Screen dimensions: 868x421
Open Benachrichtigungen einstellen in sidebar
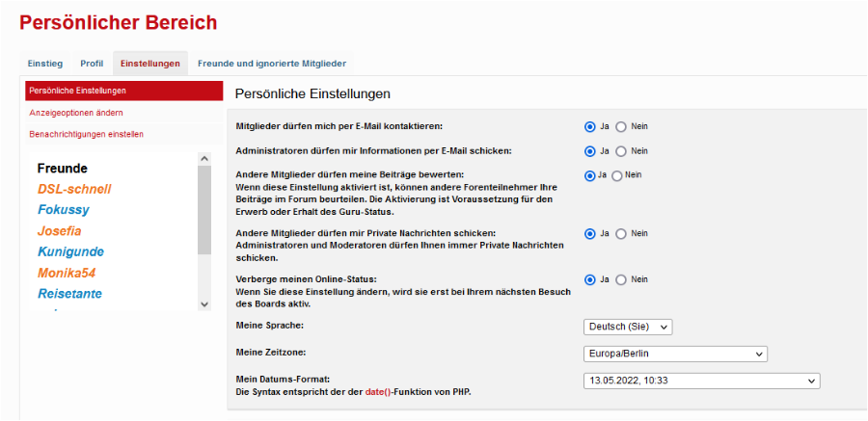[x=86, y=134]
